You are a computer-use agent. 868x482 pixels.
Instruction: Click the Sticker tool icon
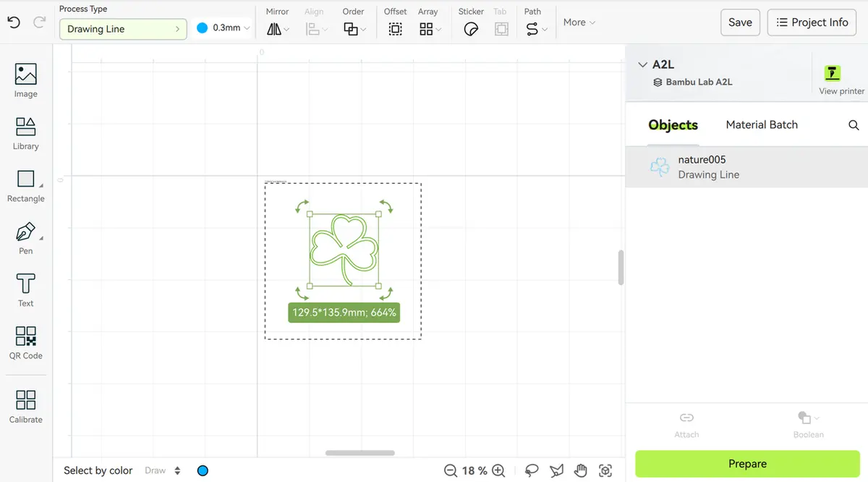(471, 30)
